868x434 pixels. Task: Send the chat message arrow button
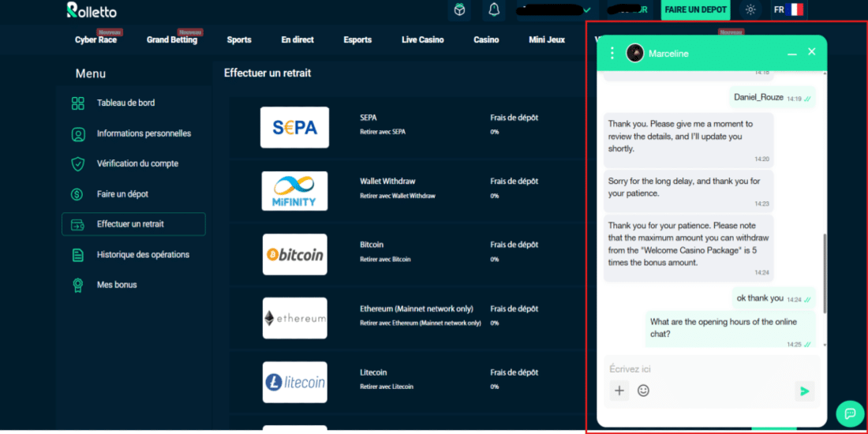tap(804, 391)
